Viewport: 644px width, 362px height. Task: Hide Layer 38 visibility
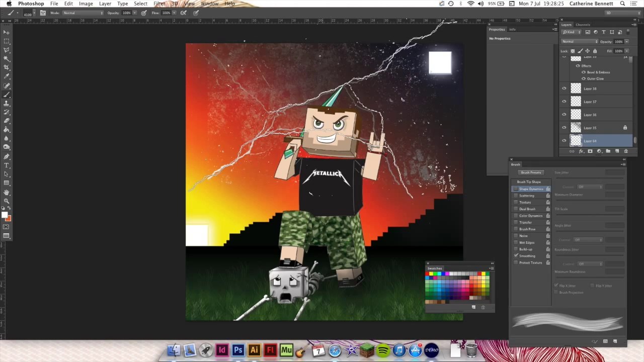[564, 88]
